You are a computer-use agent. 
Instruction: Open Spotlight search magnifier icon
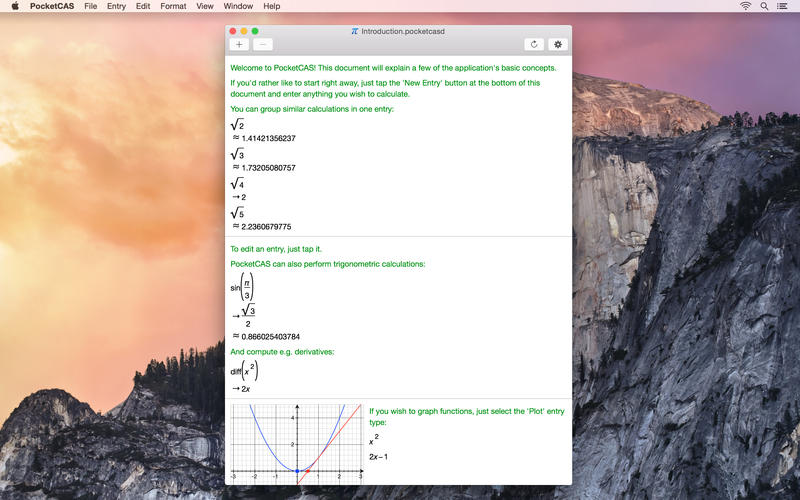(x=764, y=6)
